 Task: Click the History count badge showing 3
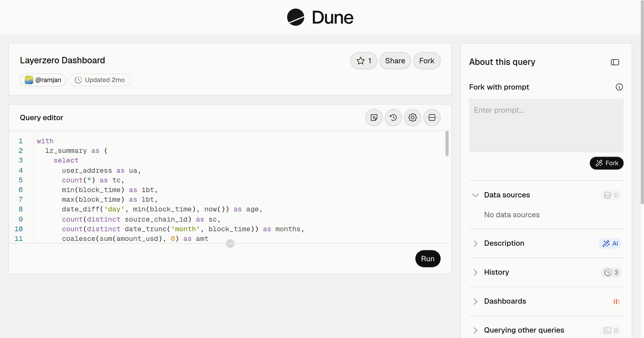(x=611, y=272)
